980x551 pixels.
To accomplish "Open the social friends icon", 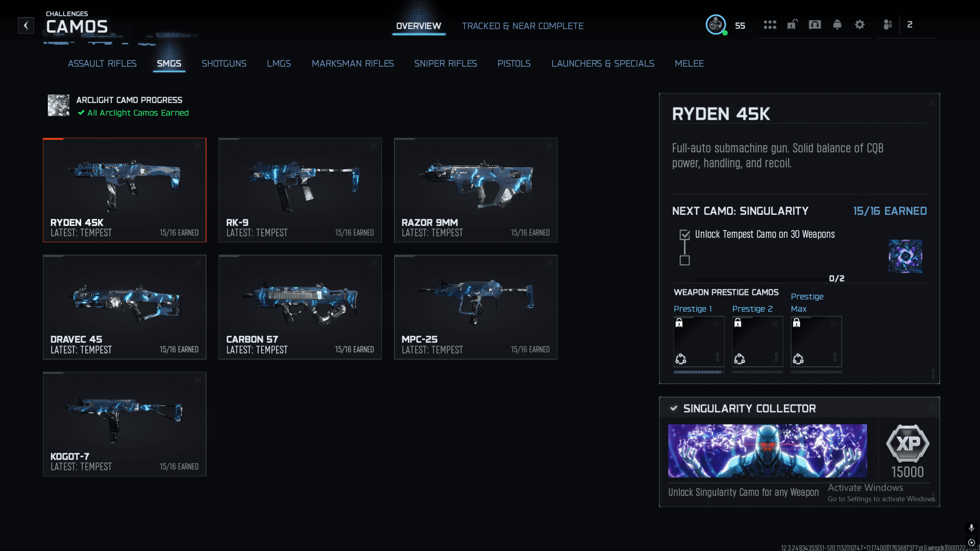I will coord(888,24).
